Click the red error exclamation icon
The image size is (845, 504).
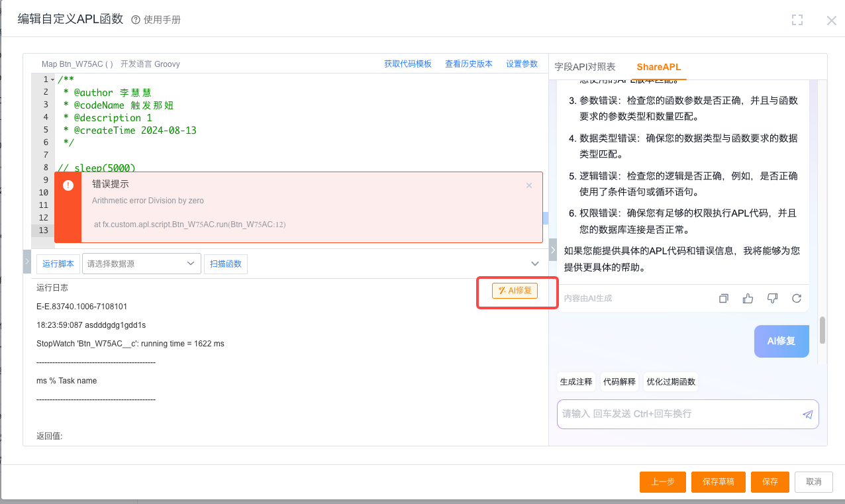68,185
